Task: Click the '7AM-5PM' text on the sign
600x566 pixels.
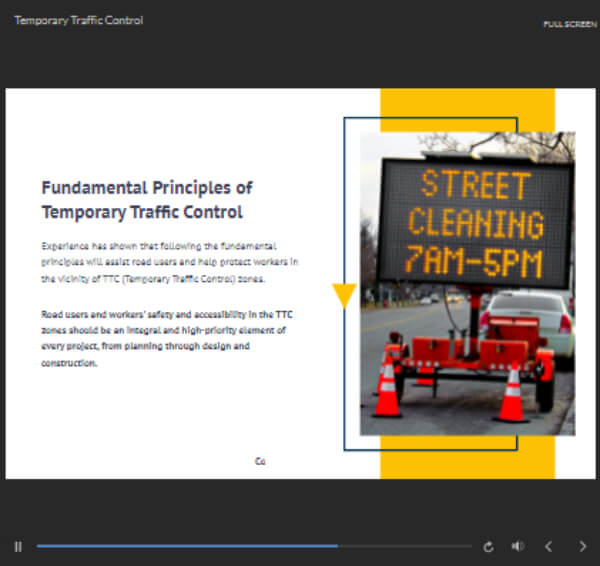Action: [x=473, y=261]
